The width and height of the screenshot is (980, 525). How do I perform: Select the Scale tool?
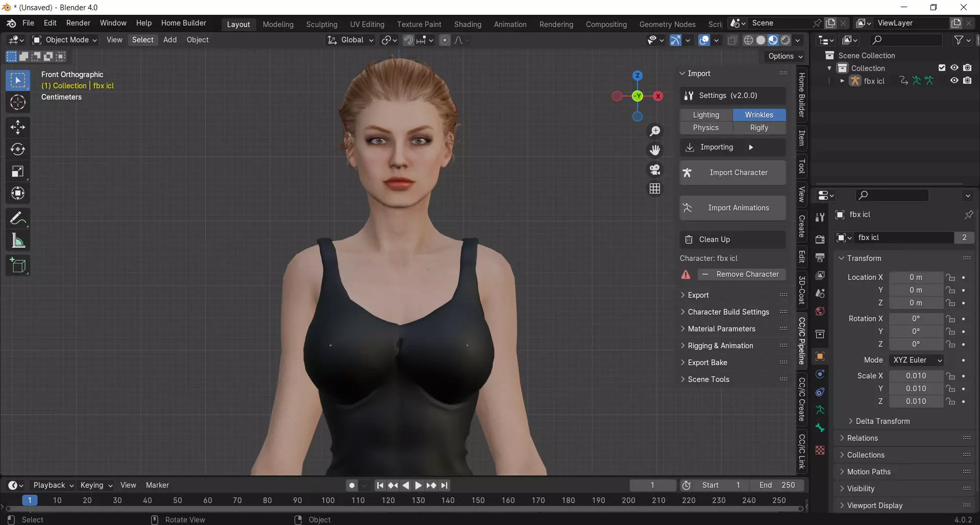(18, 172)
